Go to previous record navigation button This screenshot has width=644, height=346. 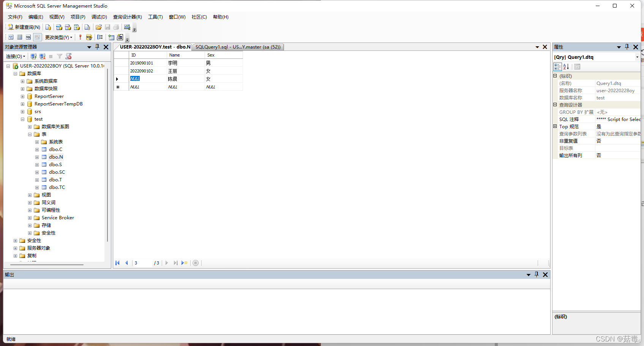tap(126, 263)
